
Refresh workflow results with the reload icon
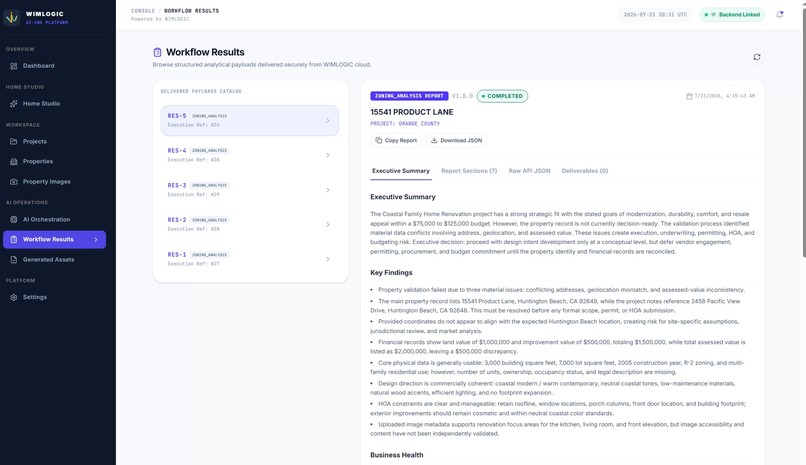click(757, 57)
